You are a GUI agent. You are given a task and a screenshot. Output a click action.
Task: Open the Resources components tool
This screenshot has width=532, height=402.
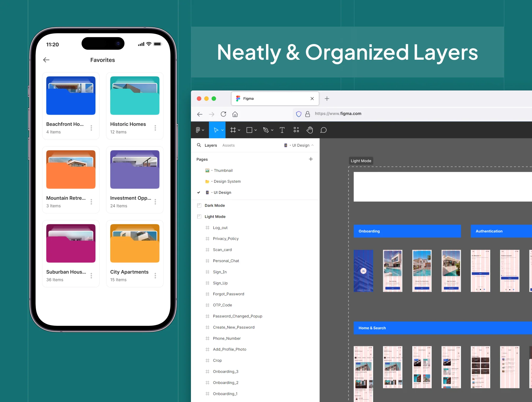point(296,130)
